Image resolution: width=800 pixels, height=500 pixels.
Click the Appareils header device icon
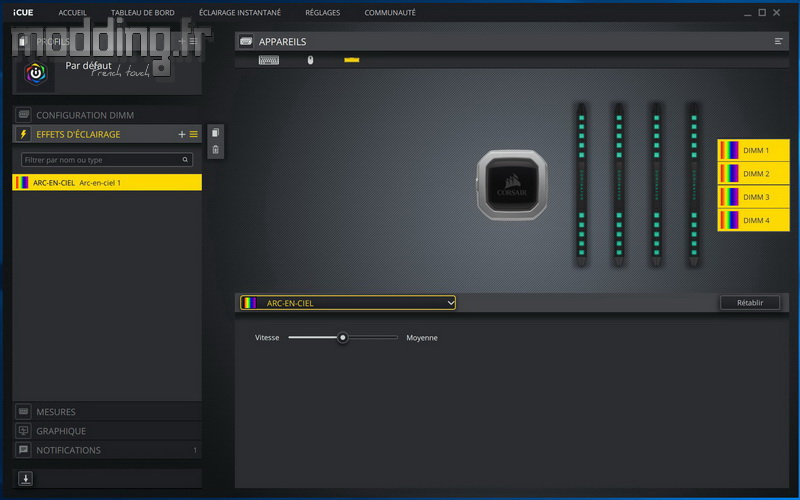(x=246, y=41)
